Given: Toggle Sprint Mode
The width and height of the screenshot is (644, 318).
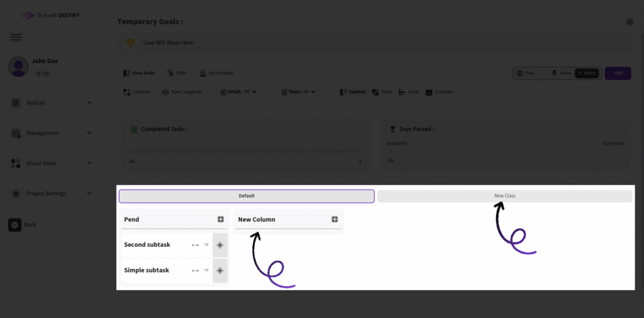Looking at the screenshot, I should coord(216,73).
